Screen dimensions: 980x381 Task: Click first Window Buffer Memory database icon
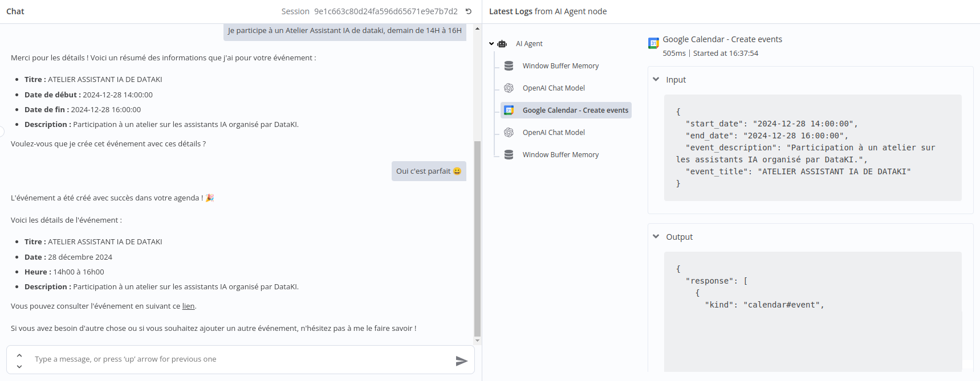coord(509,66)
